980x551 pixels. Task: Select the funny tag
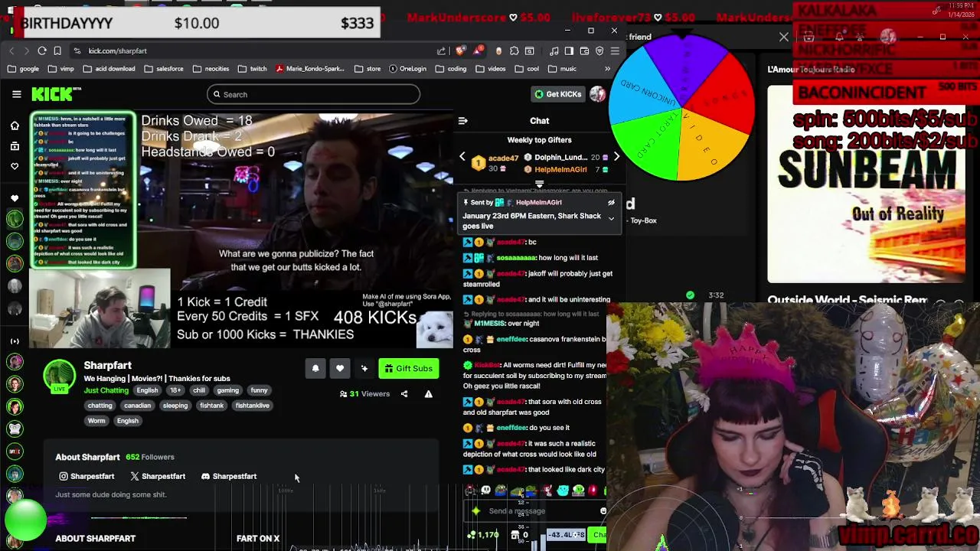coord(259,390)
